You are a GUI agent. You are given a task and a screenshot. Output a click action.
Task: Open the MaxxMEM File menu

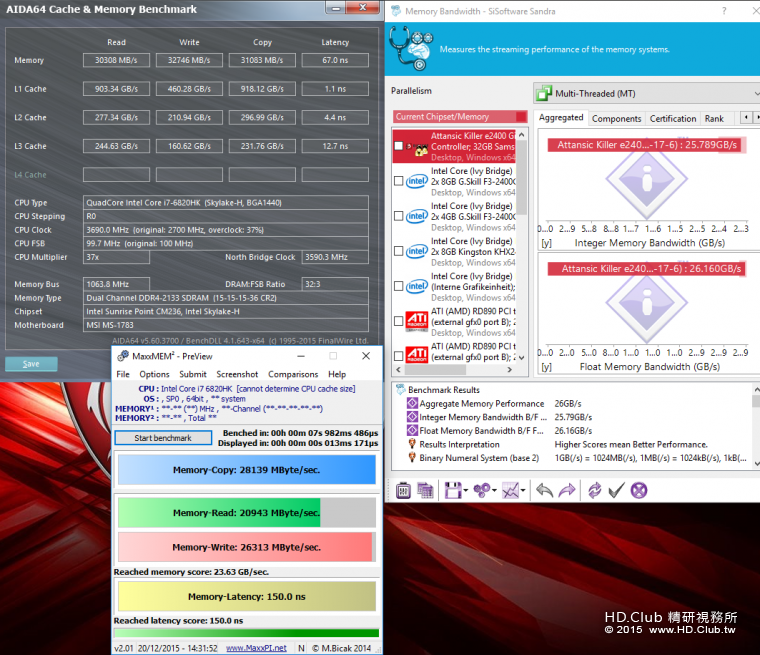[x=123, y=374]
